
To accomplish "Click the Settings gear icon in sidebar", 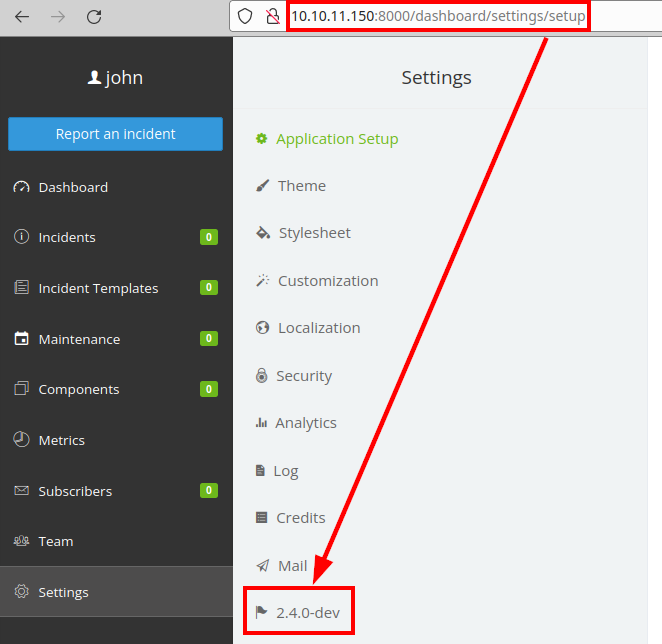I will [22, 591].
